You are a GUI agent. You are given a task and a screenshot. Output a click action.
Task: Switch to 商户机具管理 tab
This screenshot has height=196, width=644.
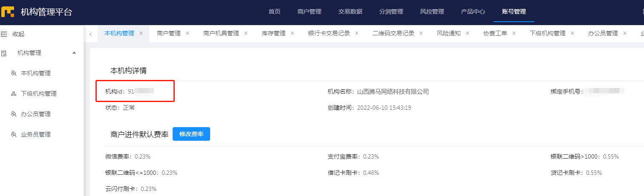click(221, 33)
